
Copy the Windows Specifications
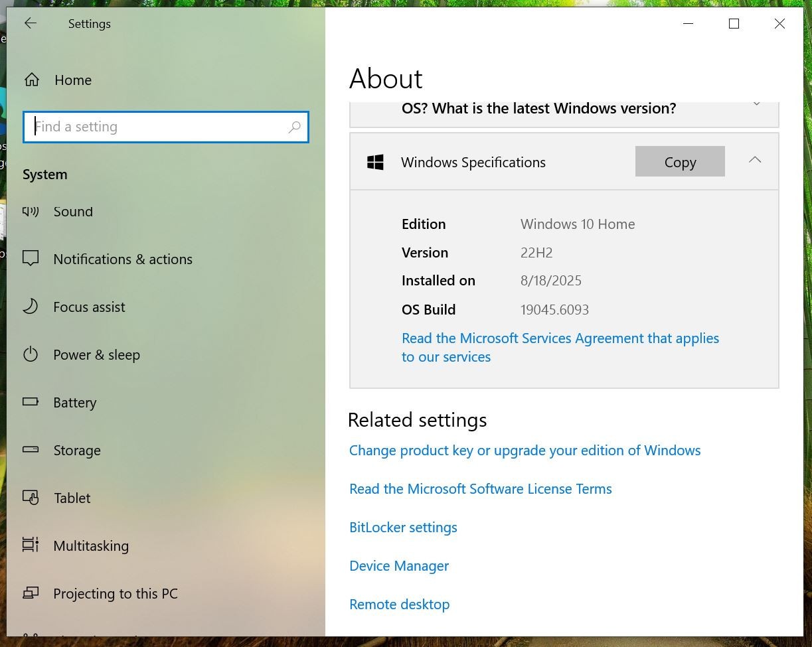click(x=680, y=162)
